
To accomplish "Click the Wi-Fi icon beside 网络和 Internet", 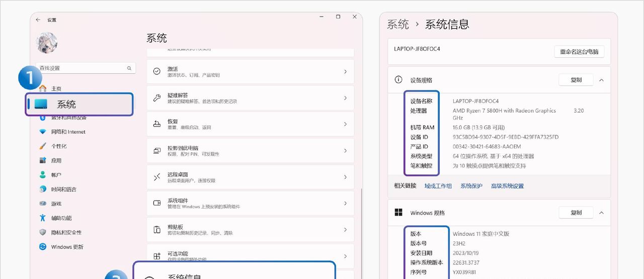I will pos(43,132).
